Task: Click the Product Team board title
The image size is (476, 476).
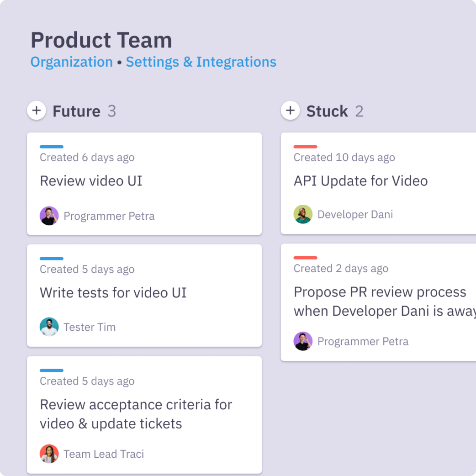Action: pyautogui.click(x=101, y=40)
